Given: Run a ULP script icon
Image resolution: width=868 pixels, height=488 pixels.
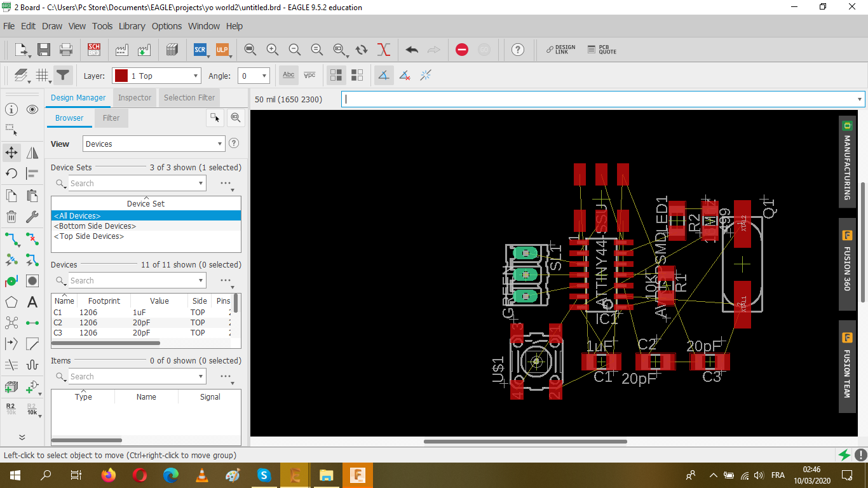Looking at the screenshot, I should 222,50.
